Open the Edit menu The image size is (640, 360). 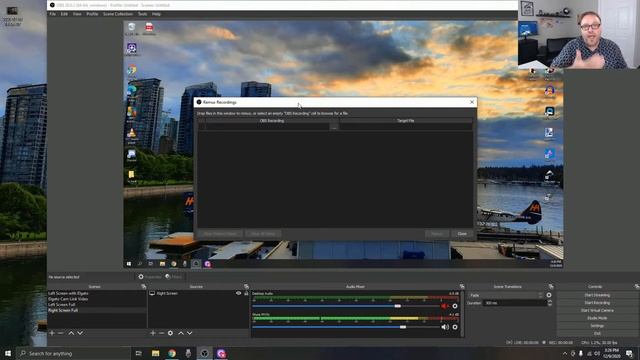[x=64, y=14]
